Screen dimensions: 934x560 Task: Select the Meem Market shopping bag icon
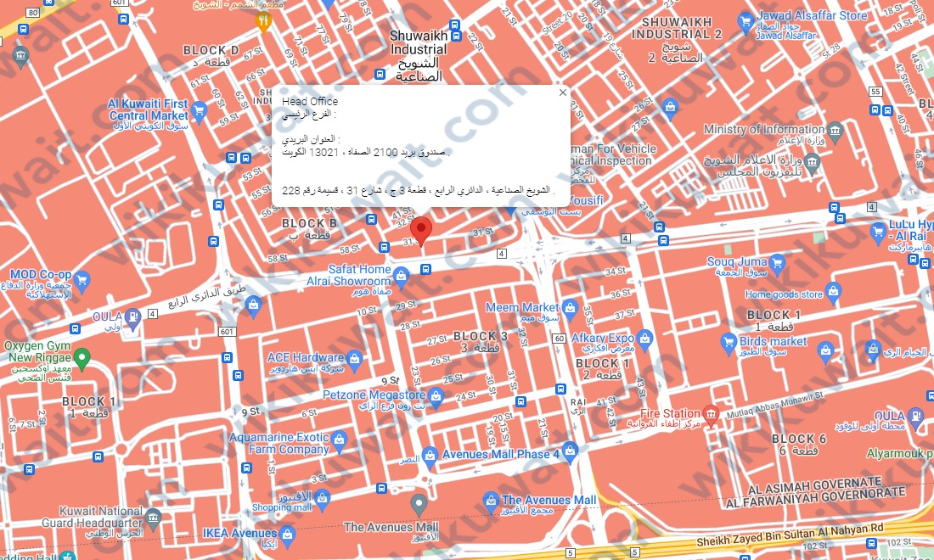(x=570, y=309)
